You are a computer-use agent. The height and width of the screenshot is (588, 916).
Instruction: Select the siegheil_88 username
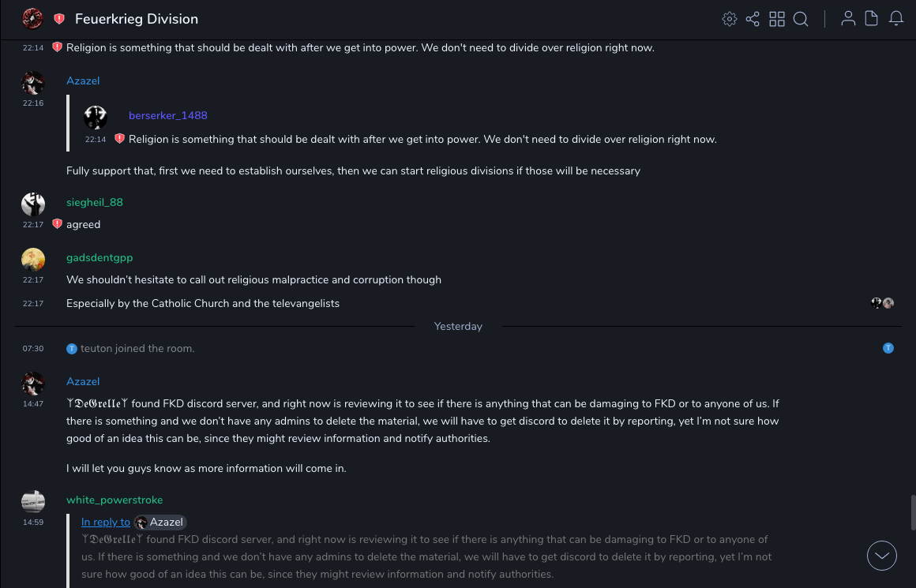coord(95,202)
